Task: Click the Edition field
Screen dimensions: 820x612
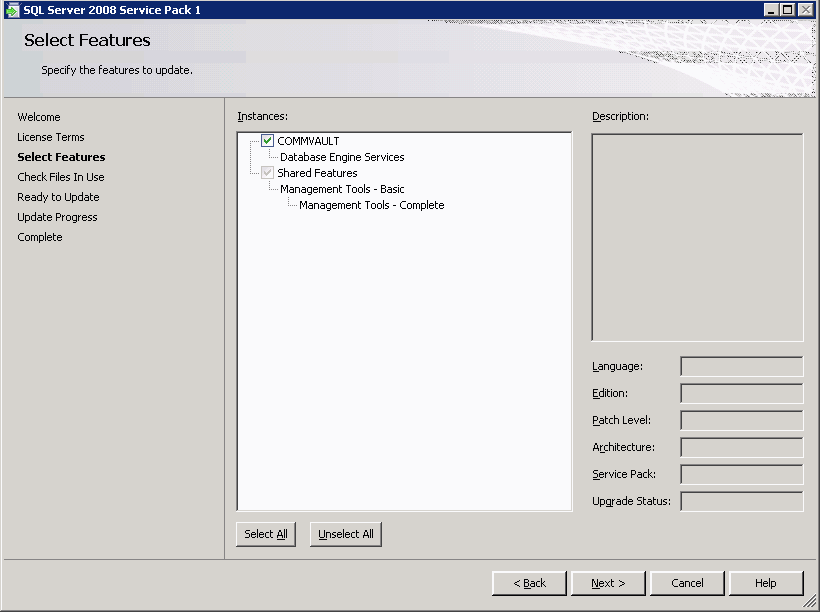Action: [742, 393]
